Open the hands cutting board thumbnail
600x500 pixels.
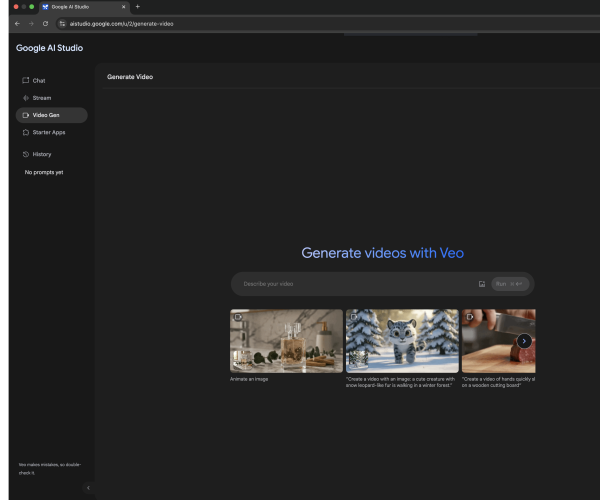tap(499, 341)
